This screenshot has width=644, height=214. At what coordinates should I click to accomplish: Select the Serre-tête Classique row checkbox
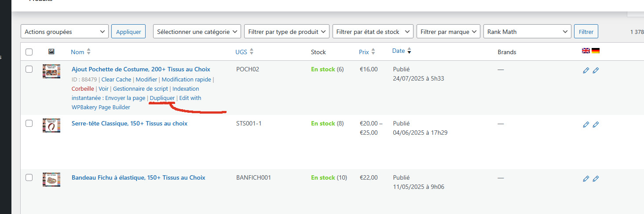[29, 123]
